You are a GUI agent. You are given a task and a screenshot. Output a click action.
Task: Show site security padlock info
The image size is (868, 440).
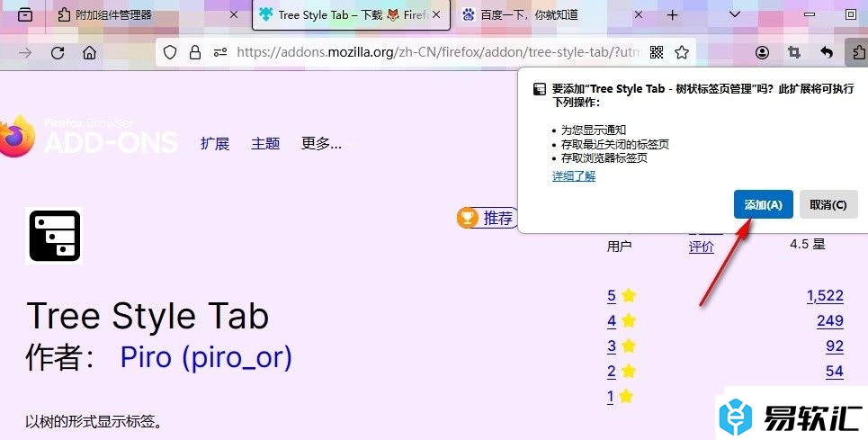(x=195, y=52)
